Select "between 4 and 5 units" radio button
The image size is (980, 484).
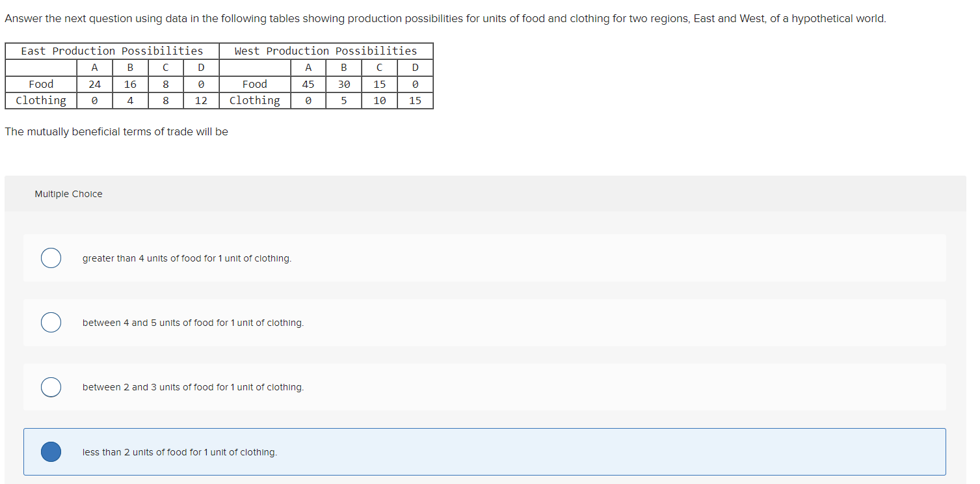[51, 322]
